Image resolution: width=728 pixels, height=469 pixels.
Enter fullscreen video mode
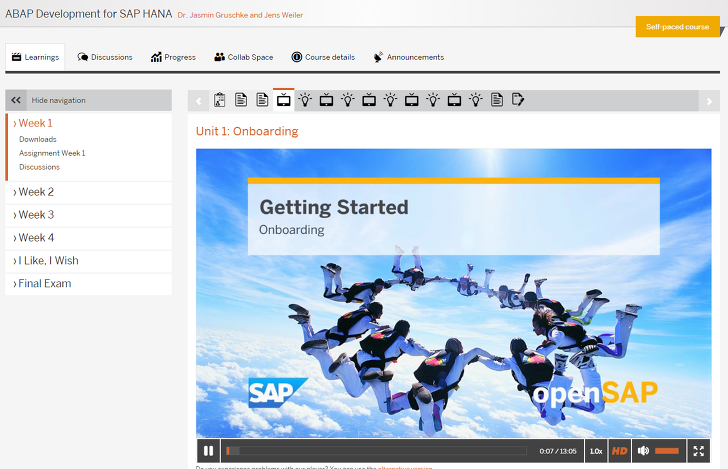[698, 451]
